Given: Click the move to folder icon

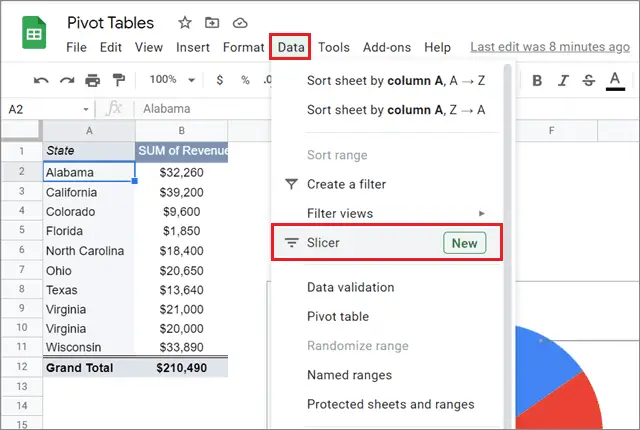Looking at the screenshot, I should [212, 22].
